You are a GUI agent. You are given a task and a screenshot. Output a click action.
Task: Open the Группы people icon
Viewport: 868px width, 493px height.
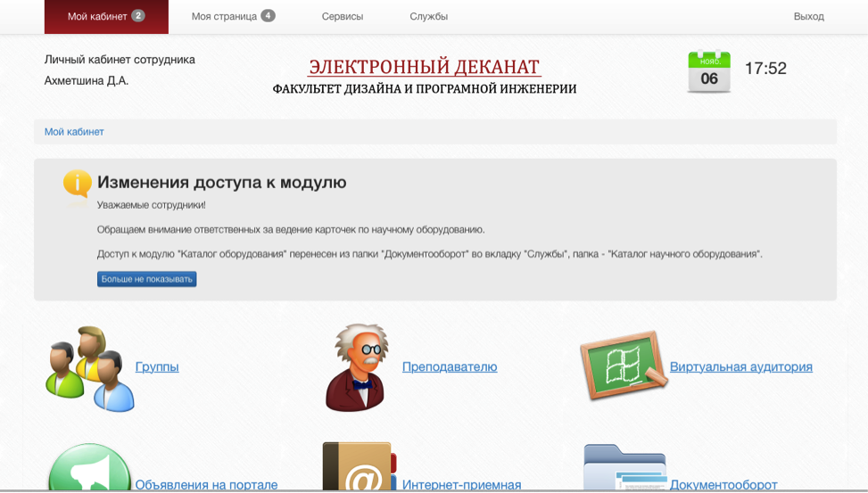pos(90,368)
